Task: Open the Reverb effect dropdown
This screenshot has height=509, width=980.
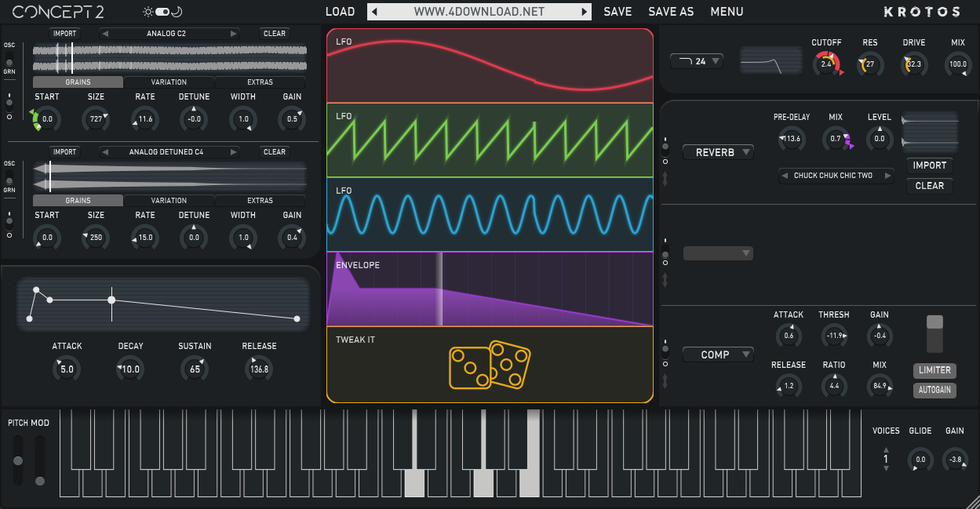Action: point(718,153)
